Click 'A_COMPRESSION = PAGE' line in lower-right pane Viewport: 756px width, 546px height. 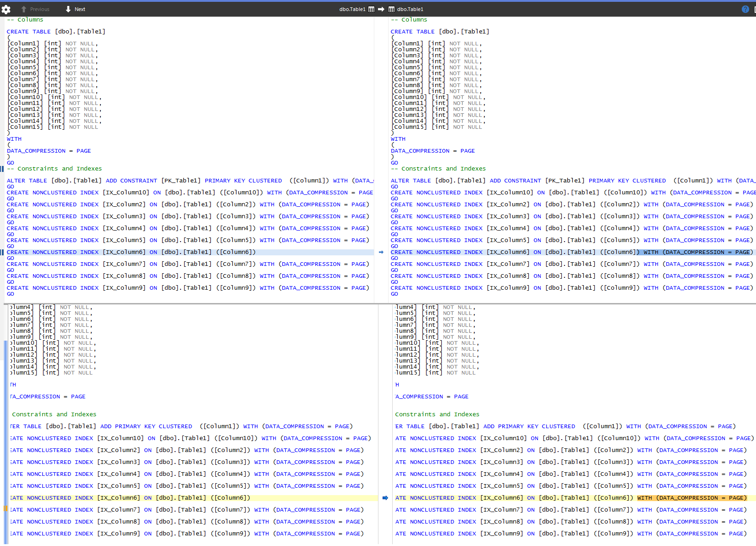pyautogui.click(x=432, y=397)
